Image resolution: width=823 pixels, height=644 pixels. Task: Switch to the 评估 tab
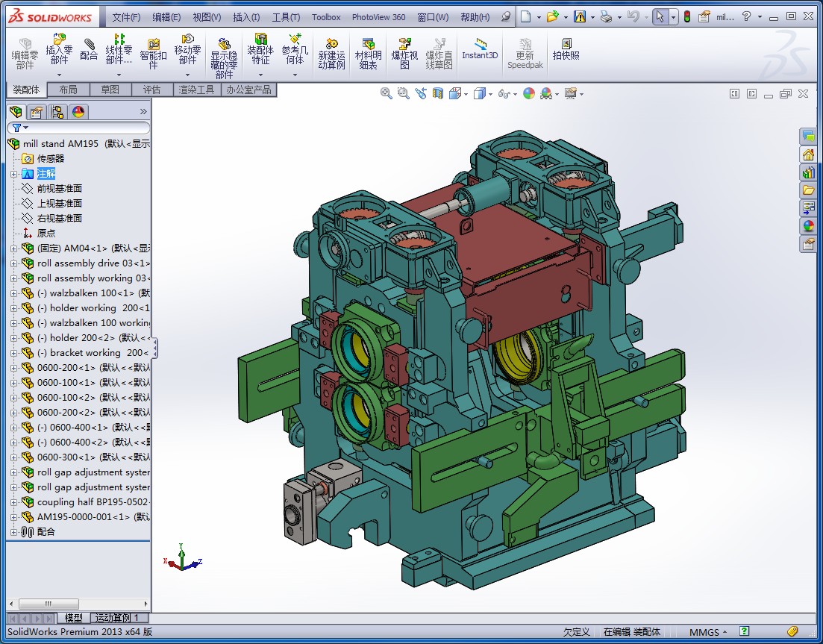click(151, 90)
